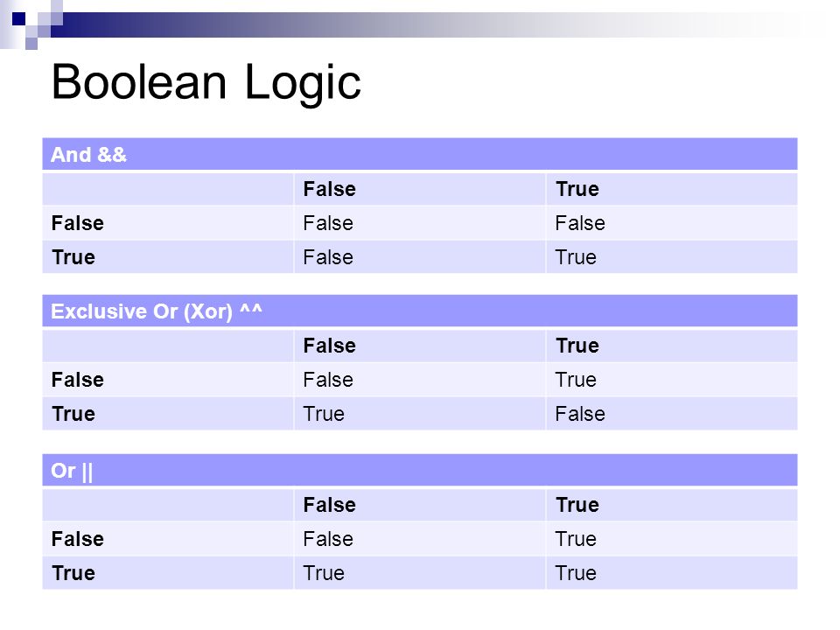
Task: Select Xor result for True row, True column
Action: [x=580, y=414]
